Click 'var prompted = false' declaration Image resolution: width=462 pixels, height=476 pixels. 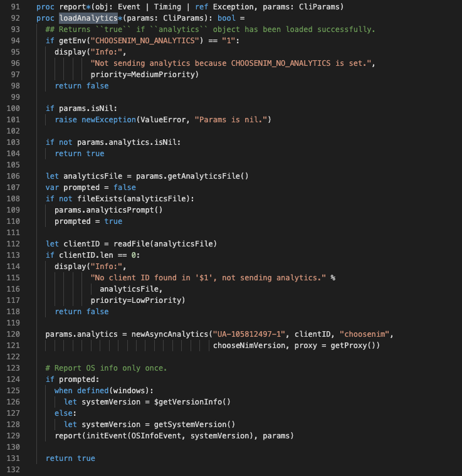pyautogui.click(x=91, y=188)
